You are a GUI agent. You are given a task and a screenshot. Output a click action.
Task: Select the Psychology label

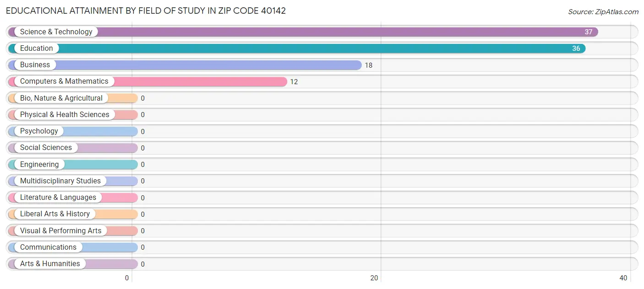point(39,131)
